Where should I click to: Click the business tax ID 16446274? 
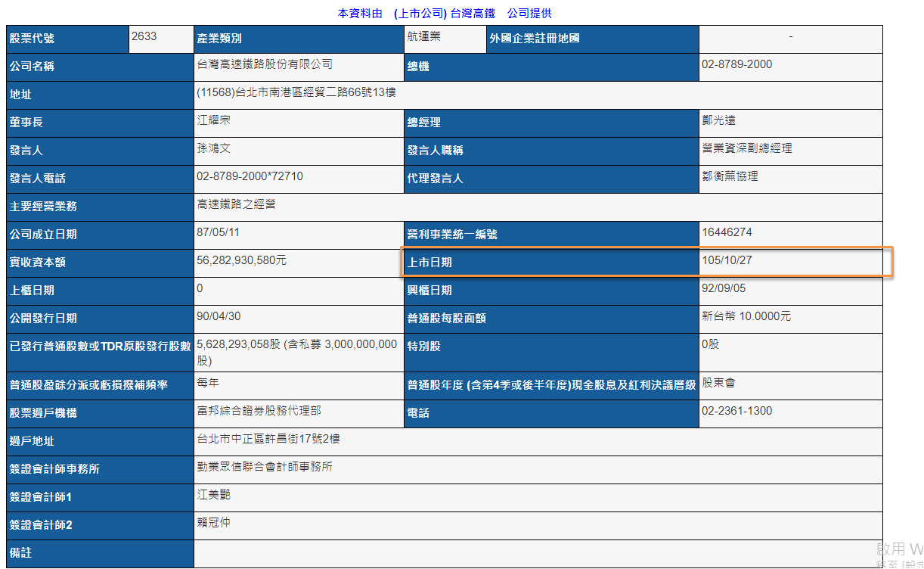click(727, 232)
